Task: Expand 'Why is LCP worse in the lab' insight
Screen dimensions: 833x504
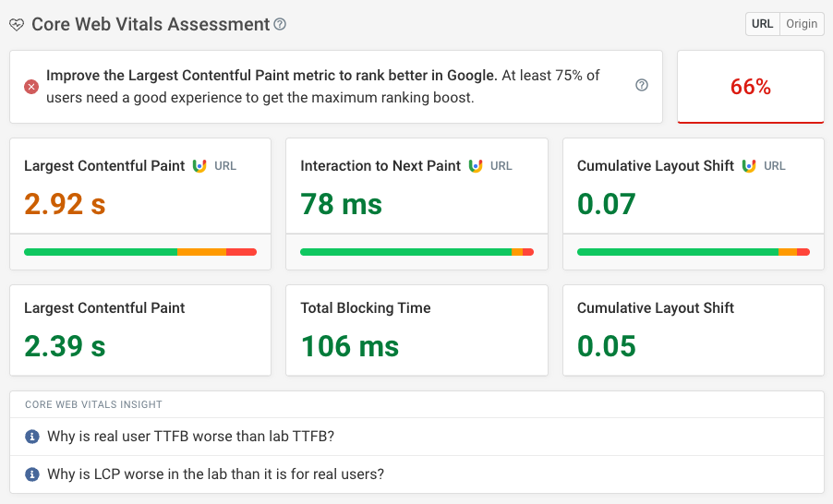Action: (x=215, y=474)
